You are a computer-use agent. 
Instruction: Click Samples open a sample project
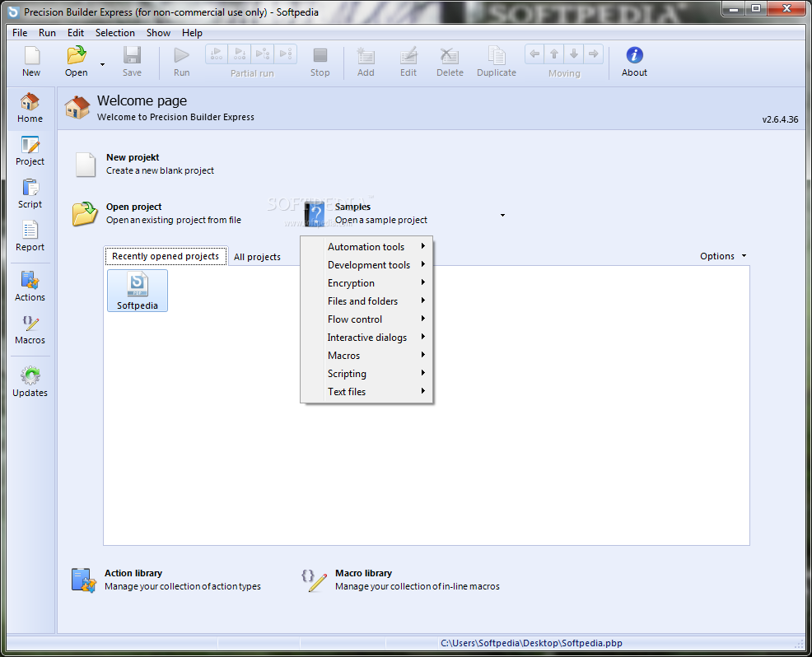tap(366, 213)
